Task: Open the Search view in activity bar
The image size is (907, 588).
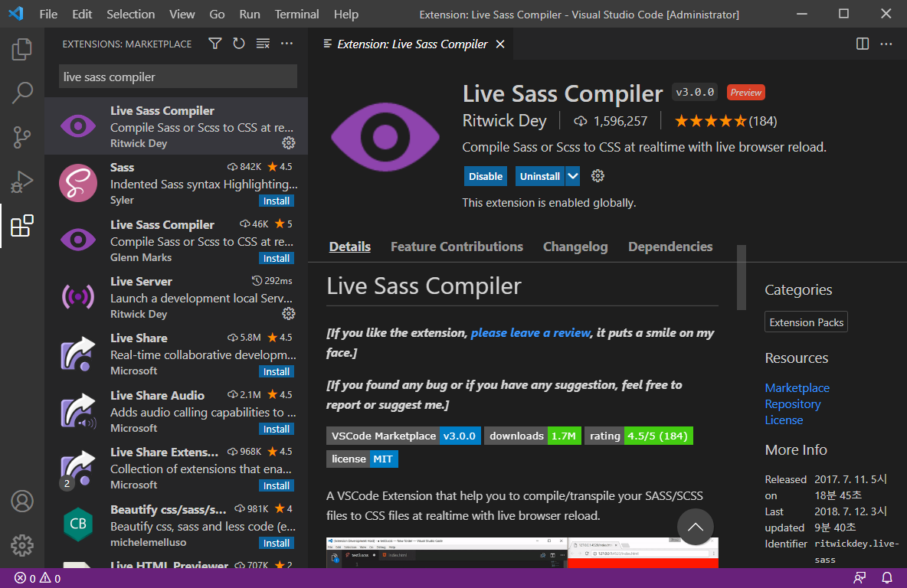Action: pos(22,93)
